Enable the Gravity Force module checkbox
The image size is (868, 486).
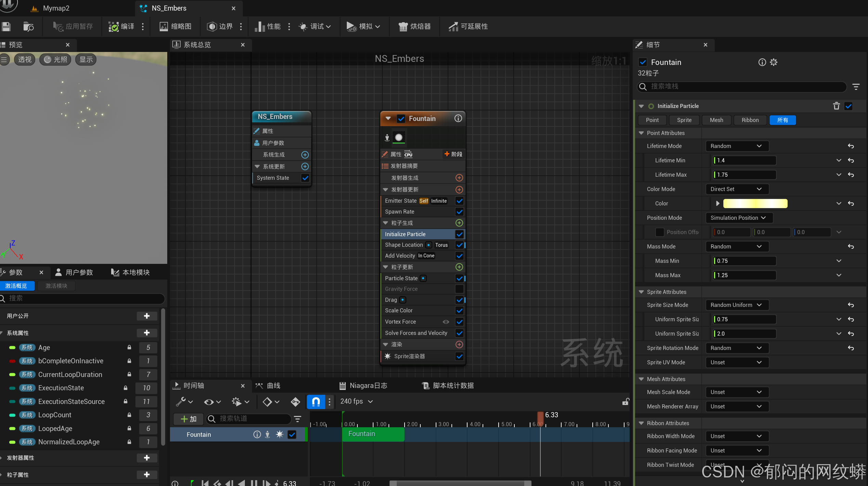coord(459,289)
